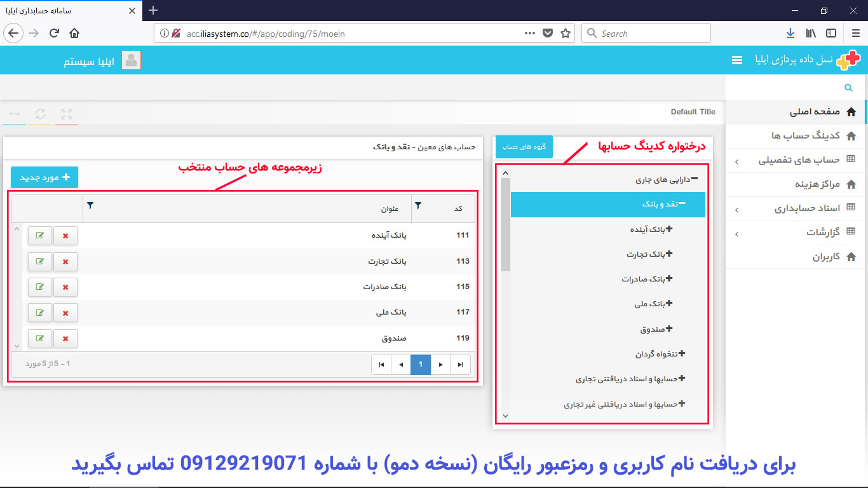Image resolution: width=868 pixels, height=488 pixels.
Task: Open the گروه های حساب tab
Action: click(524, 146)
